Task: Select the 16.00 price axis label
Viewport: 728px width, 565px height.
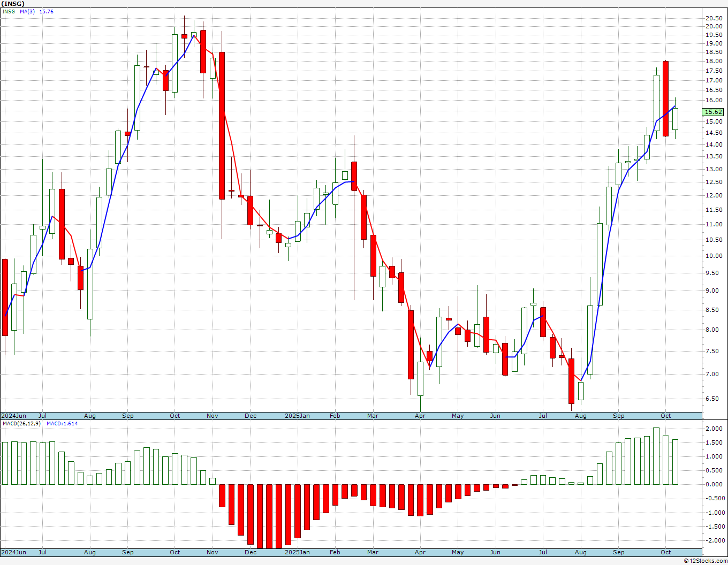Action: pos(714,101)
